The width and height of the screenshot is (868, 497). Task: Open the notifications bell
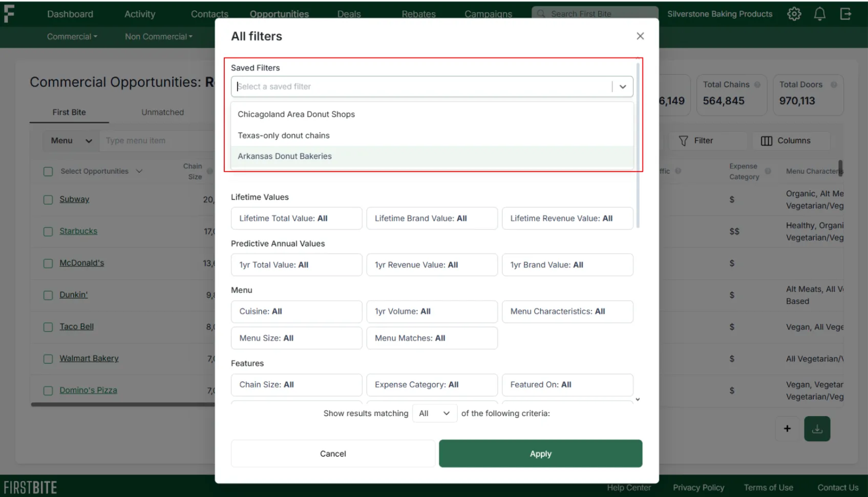[x=819, y=14]
